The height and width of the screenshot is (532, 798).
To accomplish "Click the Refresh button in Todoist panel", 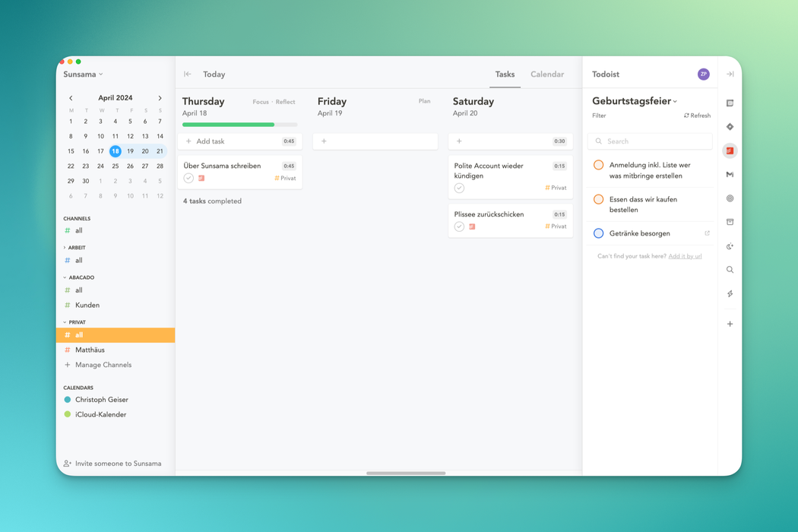I will tap(697, 116).
